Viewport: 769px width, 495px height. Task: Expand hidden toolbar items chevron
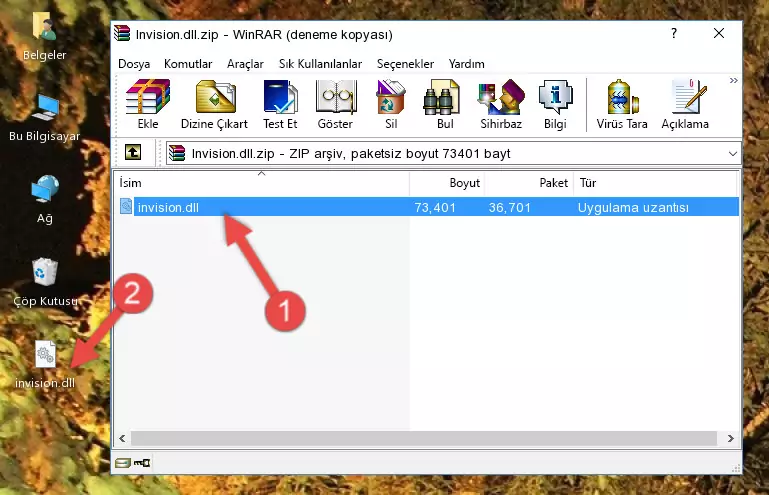click(733, 81)
